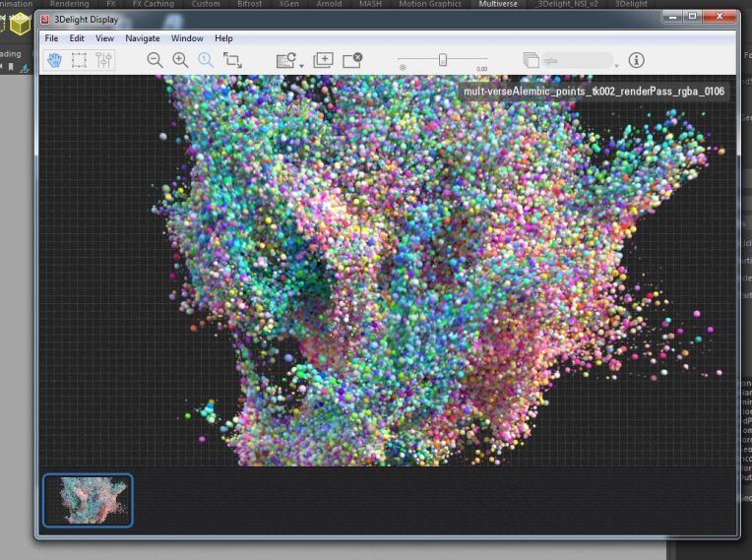Select the pan hand tool
Viewport: 752px width, 560px height.
click(x=54, y=60)
